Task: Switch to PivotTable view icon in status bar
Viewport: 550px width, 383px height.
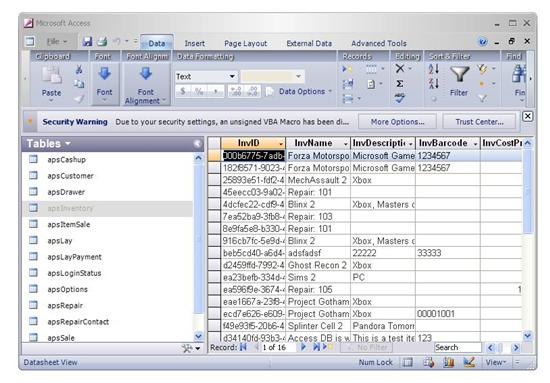Action: point(428,362)
